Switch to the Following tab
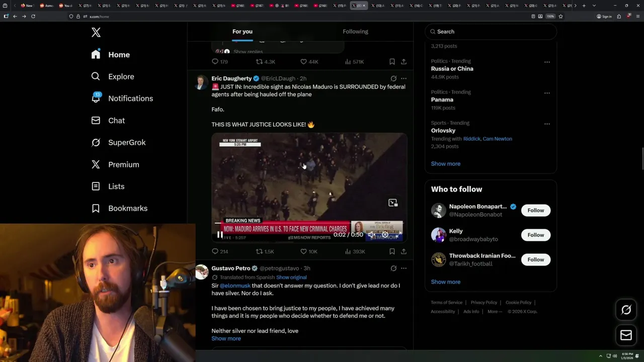The width and height of the screenshot is (644, 362). click(x=356, y=31)
